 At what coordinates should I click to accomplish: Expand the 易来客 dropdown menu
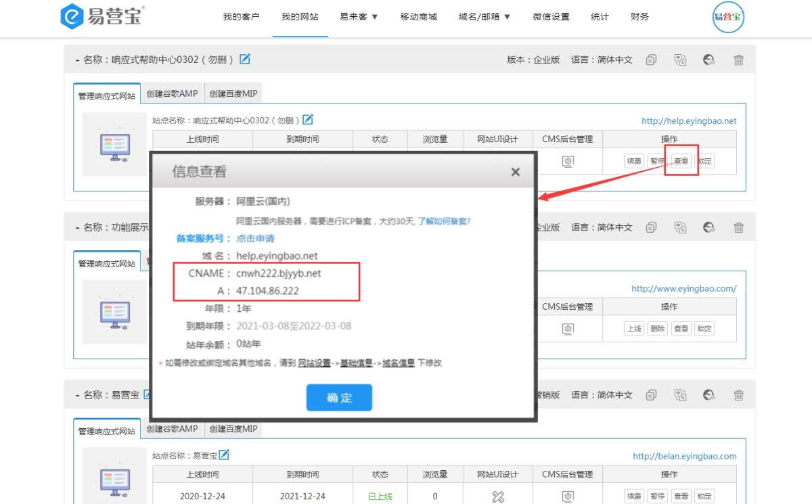(359, 17)
